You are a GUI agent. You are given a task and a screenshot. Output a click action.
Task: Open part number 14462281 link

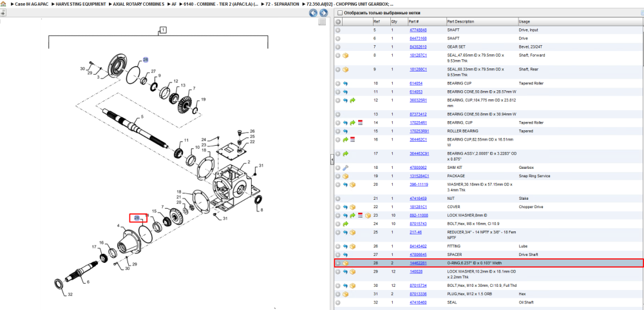pyautogui.click(x=418, y=263)
